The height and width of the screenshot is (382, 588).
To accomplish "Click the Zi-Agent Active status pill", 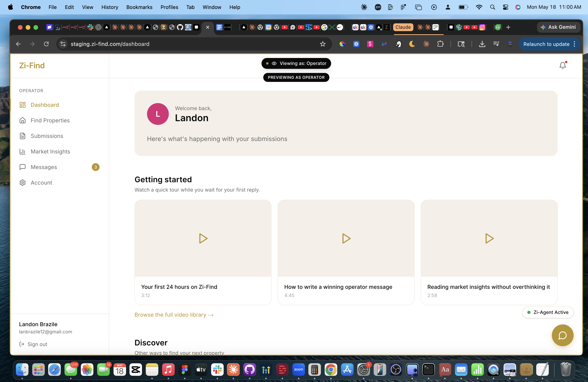I will pos(548,312).
